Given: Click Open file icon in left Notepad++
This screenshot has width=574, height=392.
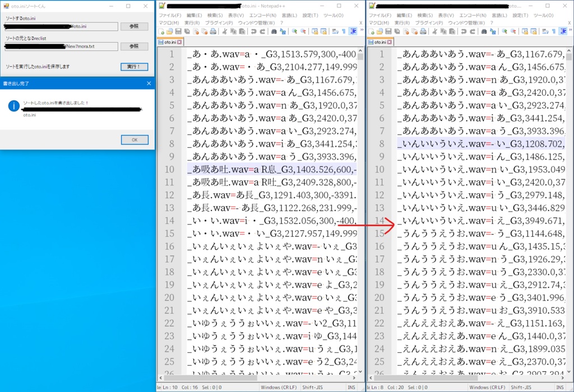Looking at the screenshot, I should pyautogui.click(x=169, y=31).
